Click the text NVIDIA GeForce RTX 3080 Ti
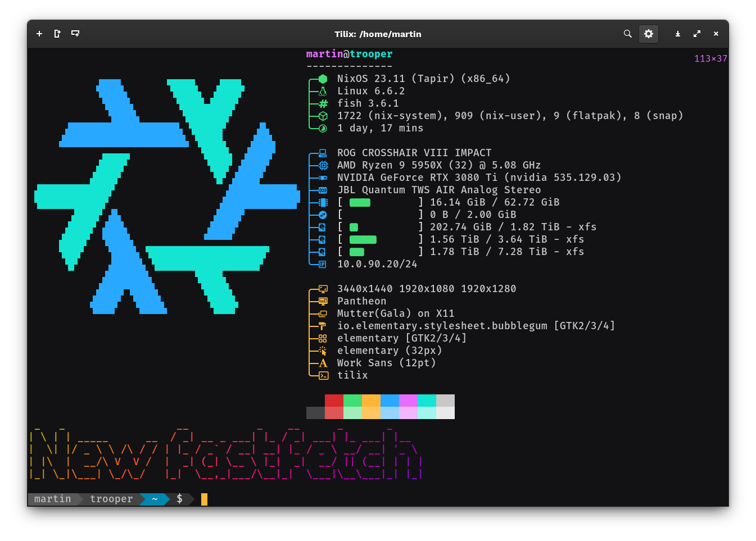Viewport: 756px width, 541px height. [x=417, y=178]
